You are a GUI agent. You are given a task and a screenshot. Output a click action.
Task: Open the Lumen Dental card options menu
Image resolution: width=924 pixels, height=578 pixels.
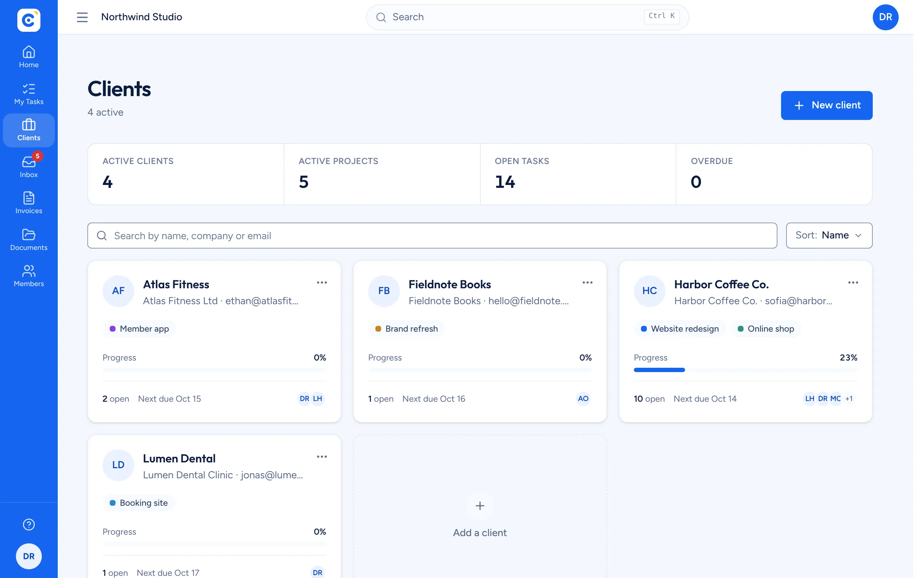322,456
